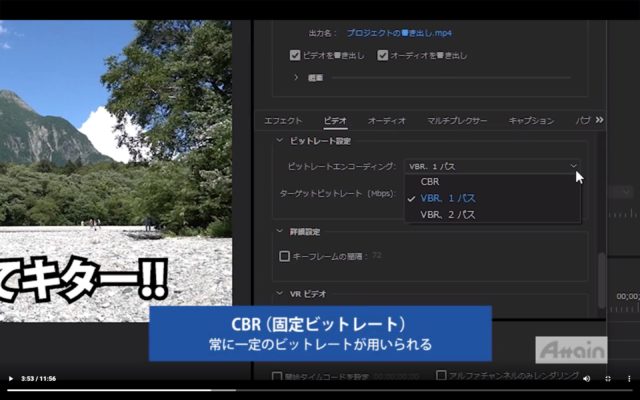Click the mountain river video preview

[x=116, y=171]
